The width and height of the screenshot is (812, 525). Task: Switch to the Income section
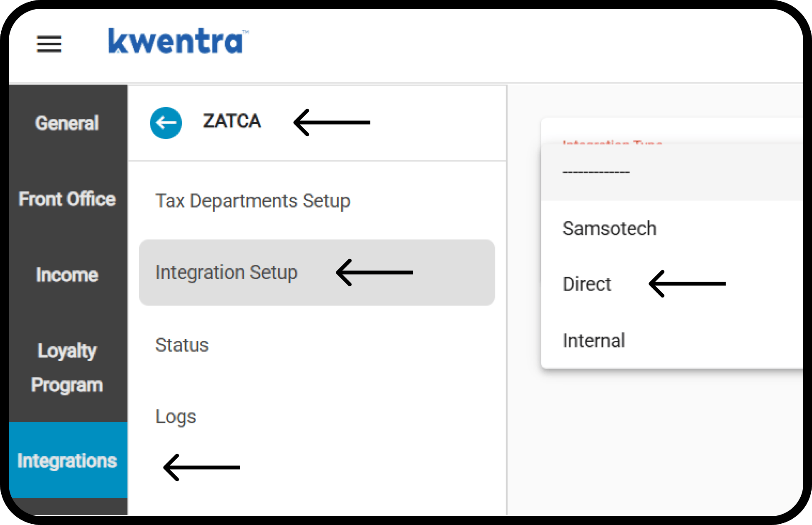point(67,275)
